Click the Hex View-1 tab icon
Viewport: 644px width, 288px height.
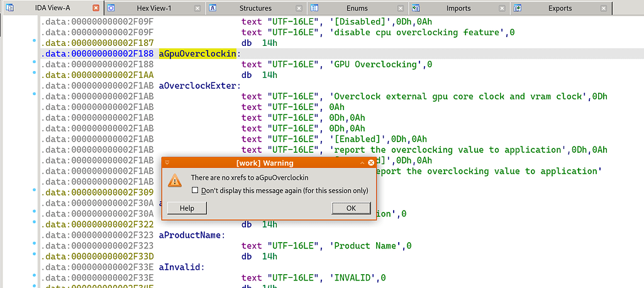111,8
